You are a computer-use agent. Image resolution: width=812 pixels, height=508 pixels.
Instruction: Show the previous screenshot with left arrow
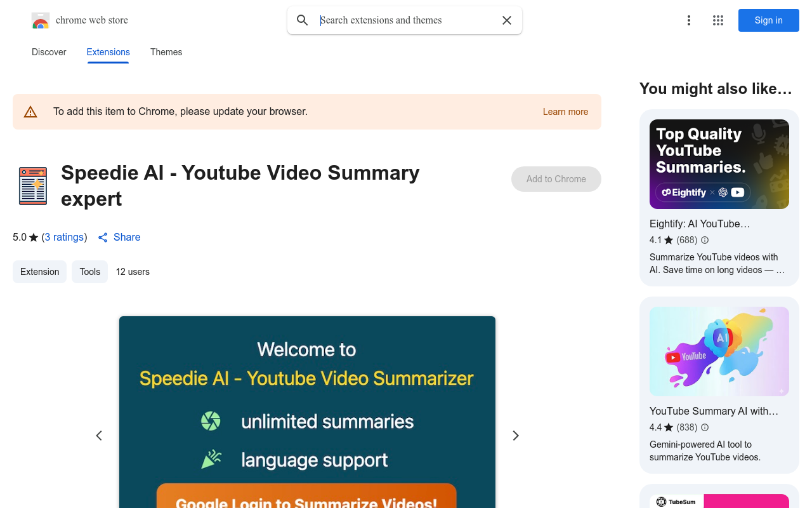tap(99, 436)
